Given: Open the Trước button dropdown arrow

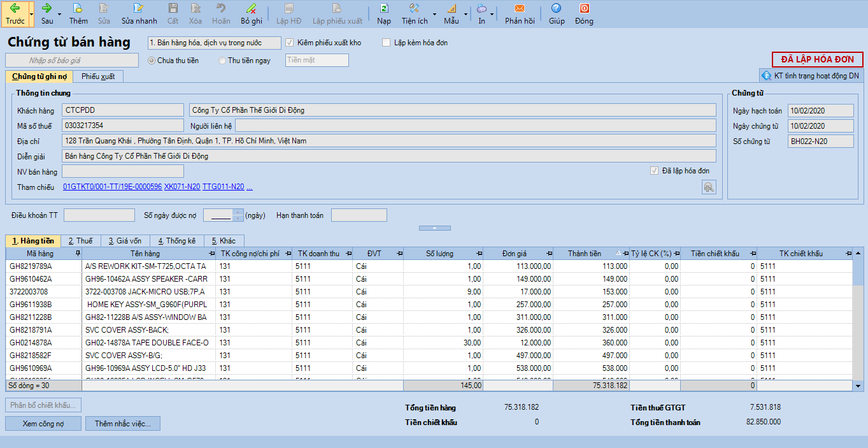Looking at the screenshot, I should point(31,14).
